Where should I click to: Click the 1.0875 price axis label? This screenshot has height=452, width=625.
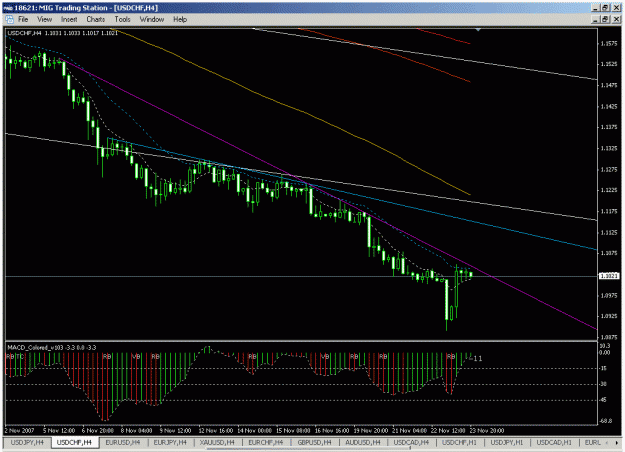609,337
